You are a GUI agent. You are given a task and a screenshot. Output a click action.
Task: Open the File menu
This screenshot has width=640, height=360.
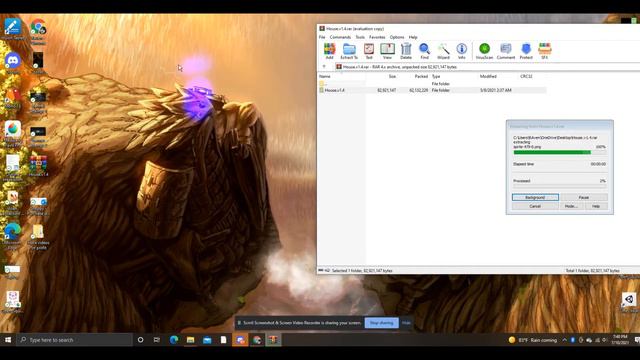click(x=322, y=37)
